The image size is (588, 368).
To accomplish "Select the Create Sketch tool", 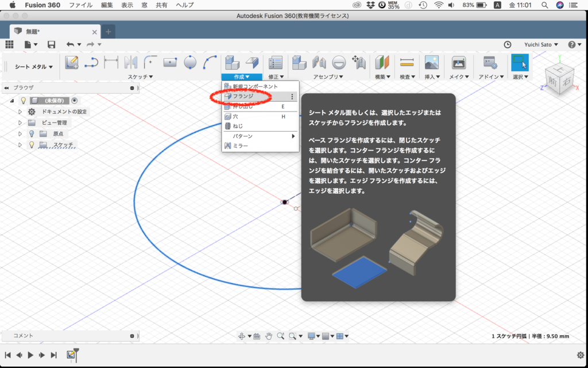I will point(72,62).
